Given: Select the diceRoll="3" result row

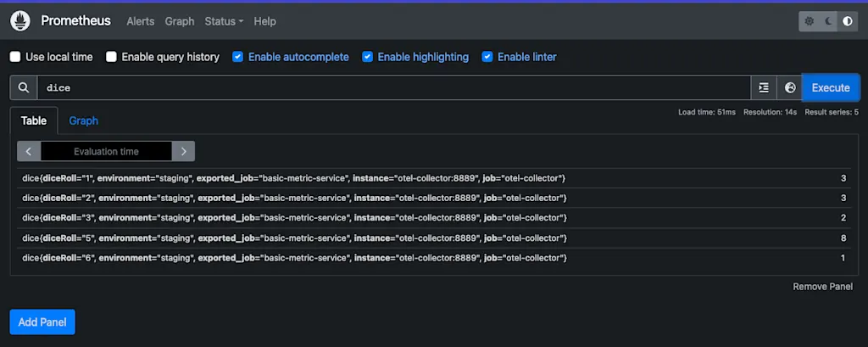Looking at the screenshot, I should (435, 218).
